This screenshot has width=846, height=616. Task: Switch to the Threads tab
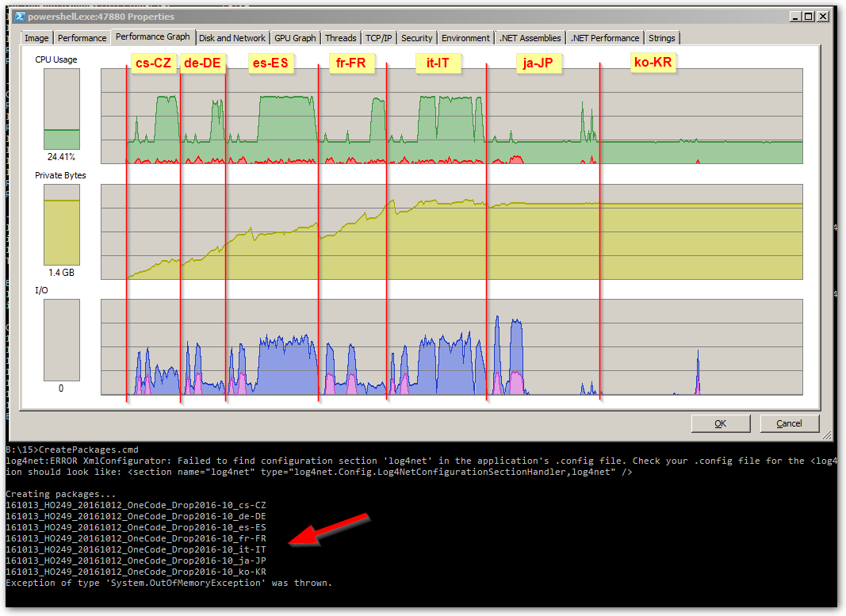click(340, 38)
